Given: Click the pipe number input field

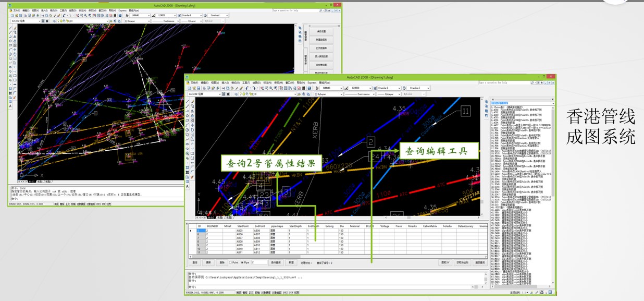Looking at the screenshot, I should coord(258,262).
